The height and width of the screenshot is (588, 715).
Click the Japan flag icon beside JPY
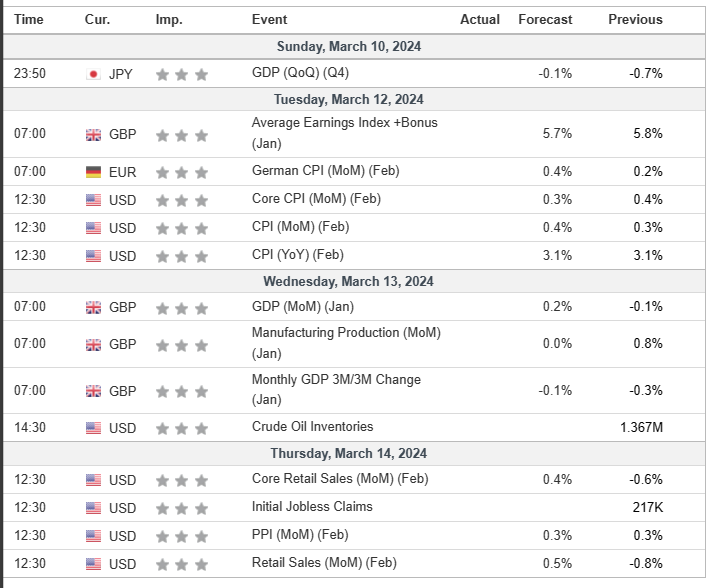coord(93,74)
